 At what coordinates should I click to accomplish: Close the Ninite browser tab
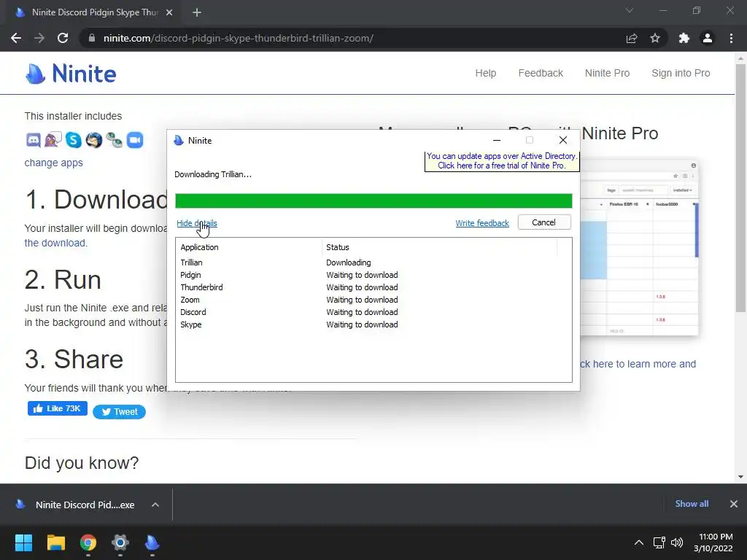[x=169, y=12]
